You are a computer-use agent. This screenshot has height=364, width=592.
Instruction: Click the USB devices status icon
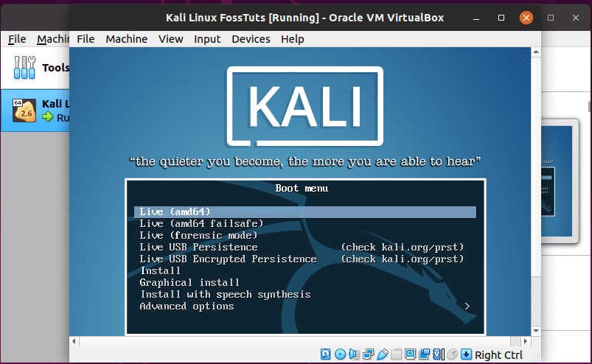(383, 354)
